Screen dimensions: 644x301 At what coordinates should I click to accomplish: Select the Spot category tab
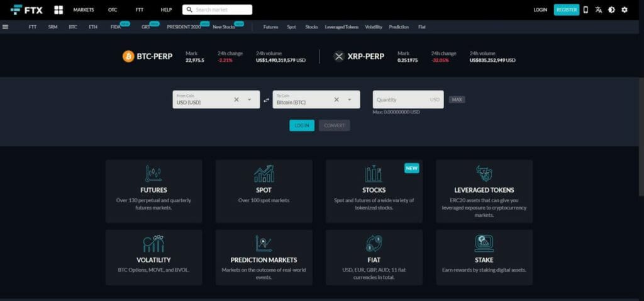click(291, 26)
